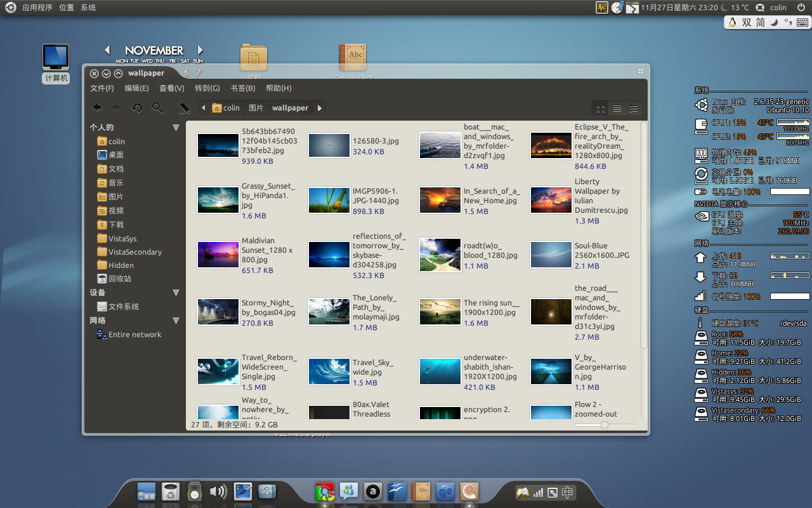
Task: Select Travel_Sky_wide.jpg file name
Action: click(373, 367)
